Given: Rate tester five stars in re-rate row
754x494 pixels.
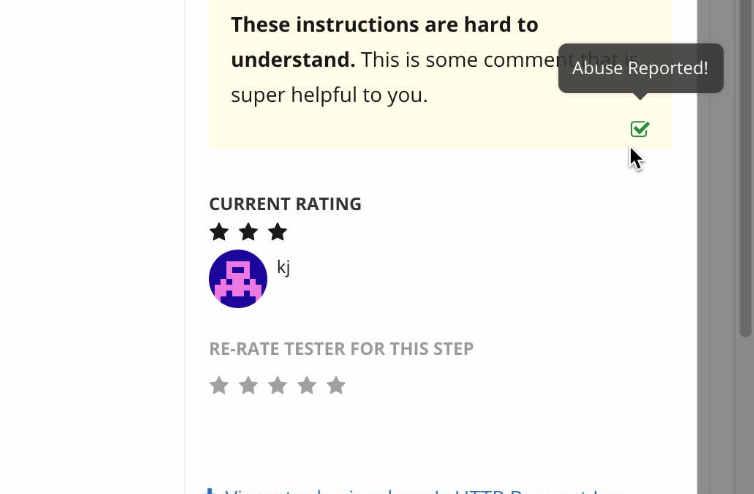Looking at the screenshot, I should 336,385.
